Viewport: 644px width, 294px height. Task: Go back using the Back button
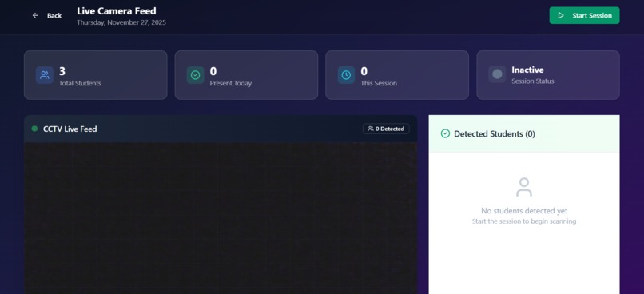pos(47,16)
